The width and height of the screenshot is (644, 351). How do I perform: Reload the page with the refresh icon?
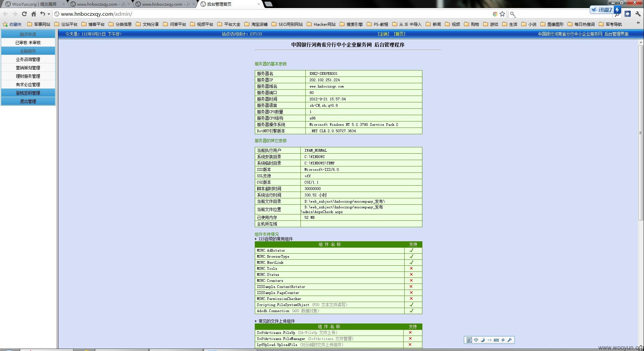(24, 14)
